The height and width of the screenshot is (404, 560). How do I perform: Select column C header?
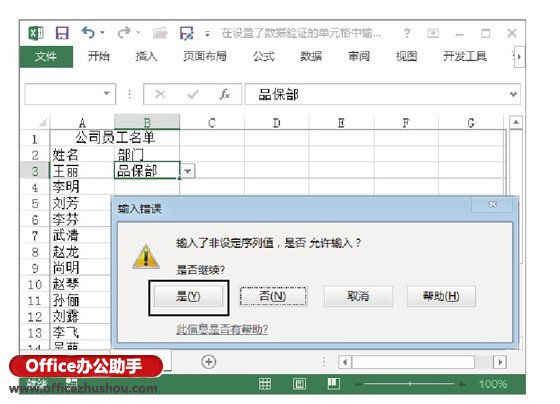(212, 123)
